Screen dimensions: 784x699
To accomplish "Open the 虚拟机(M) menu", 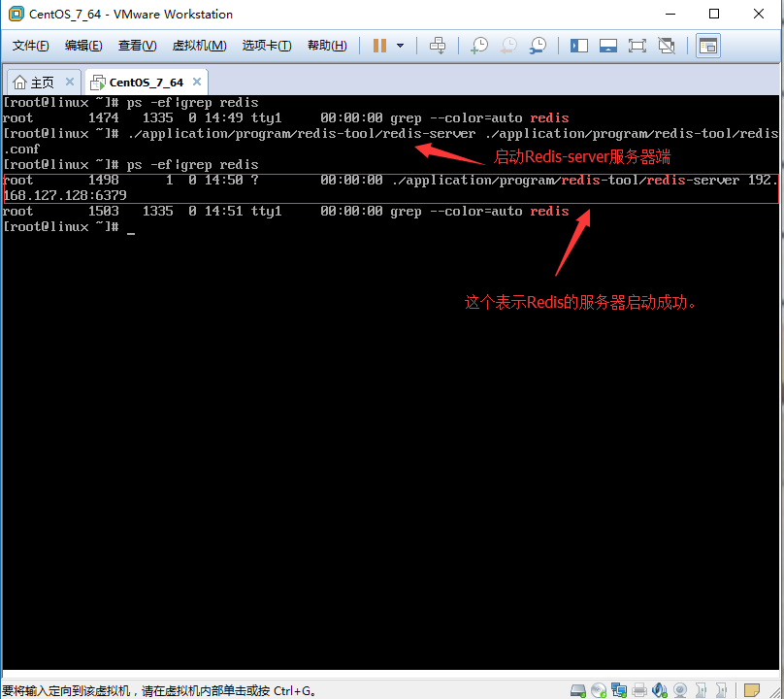I will click(x=199, y=46).
